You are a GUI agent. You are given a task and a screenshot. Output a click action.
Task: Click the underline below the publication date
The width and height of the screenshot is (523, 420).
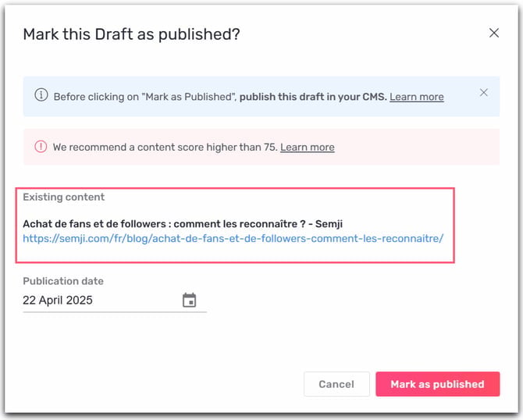115,312
